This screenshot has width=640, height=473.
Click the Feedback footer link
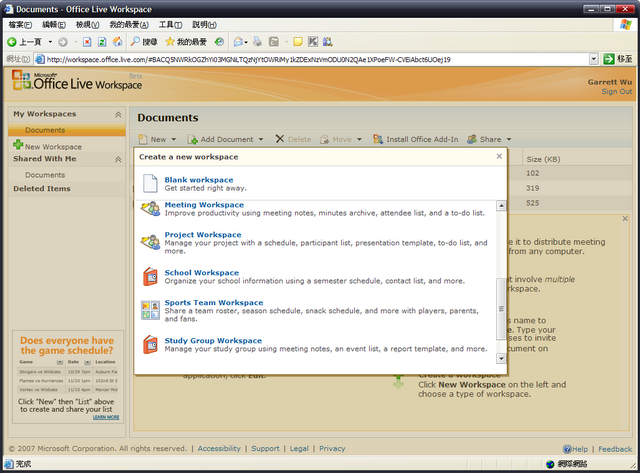(615, 449)
